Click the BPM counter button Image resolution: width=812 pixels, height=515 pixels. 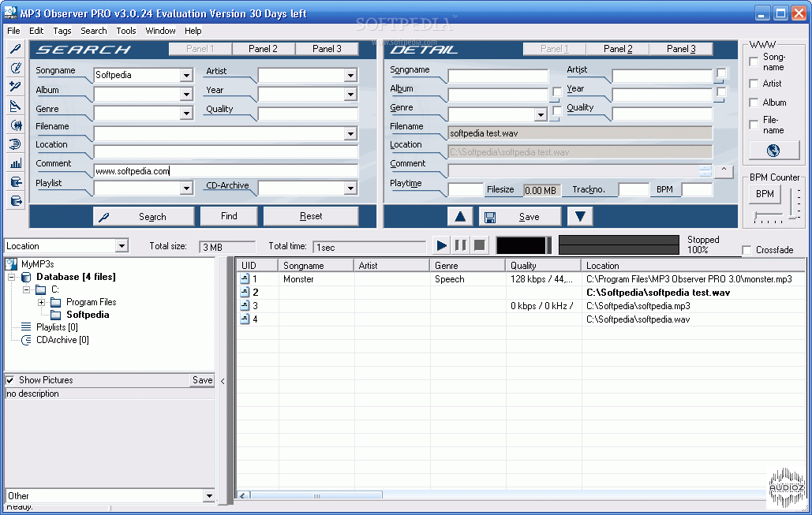(765, 194)
